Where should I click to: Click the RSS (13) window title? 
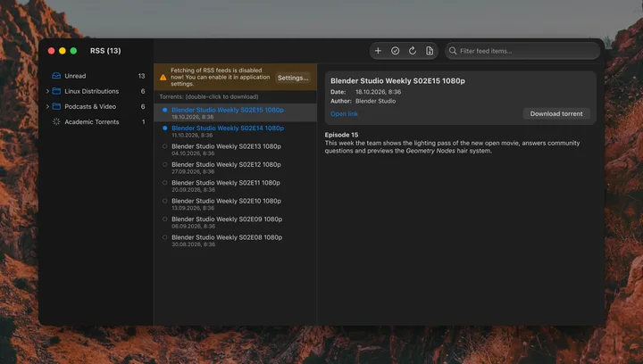pyautogui.click(x=105, y=51)
